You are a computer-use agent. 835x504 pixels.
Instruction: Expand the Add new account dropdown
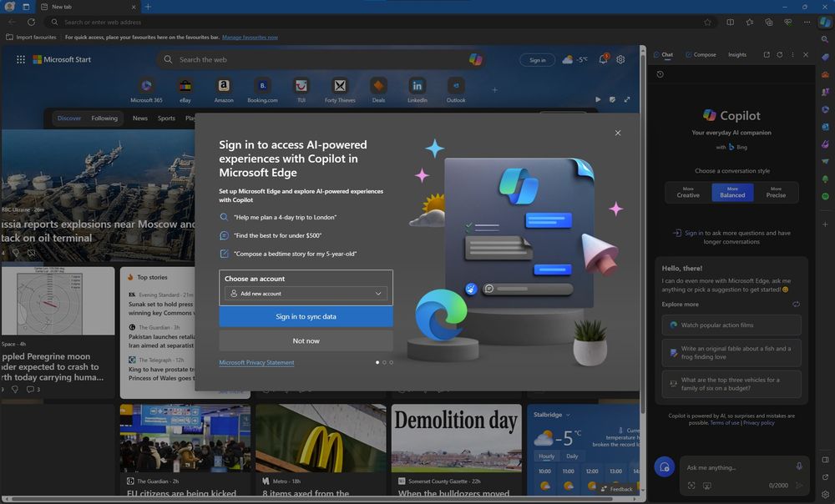306,293
